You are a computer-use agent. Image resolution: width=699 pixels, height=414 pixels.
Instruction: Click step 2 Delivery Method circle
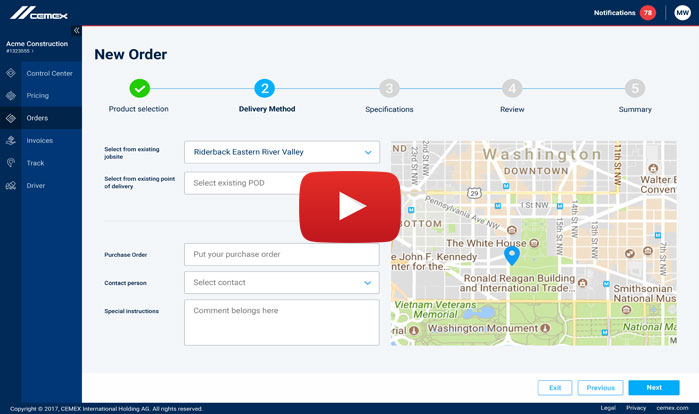pyautogui.click(x=265, y=88)
